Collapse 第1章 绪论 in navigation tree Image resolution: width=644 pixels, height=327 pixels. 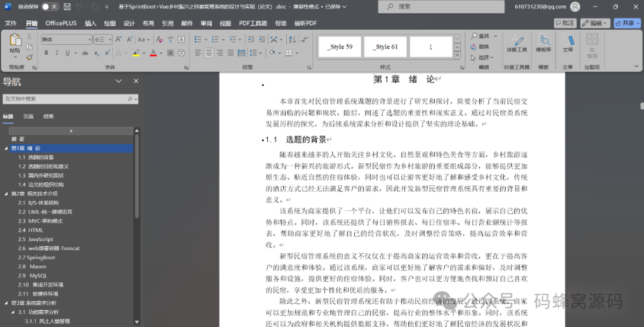click(6, 148)
